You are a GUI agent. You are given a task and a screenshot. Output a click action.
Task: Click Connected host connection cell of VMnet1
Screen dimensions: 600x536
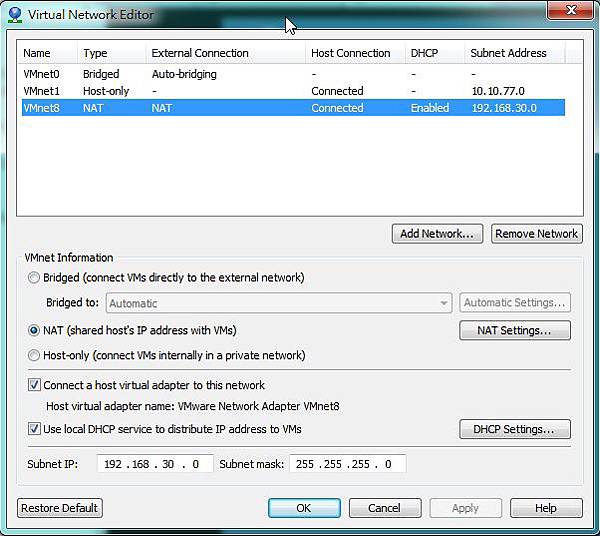pyautogui.click(x=337, y=91)
